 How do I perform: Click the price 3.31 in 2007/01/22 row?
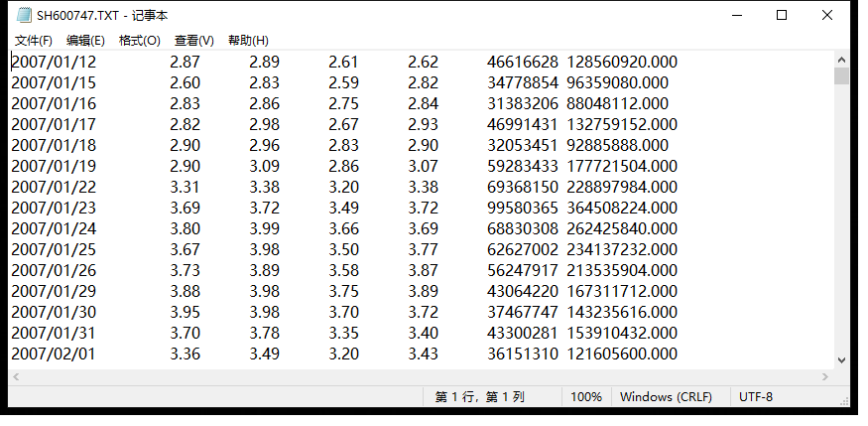[x=185, y=188]
